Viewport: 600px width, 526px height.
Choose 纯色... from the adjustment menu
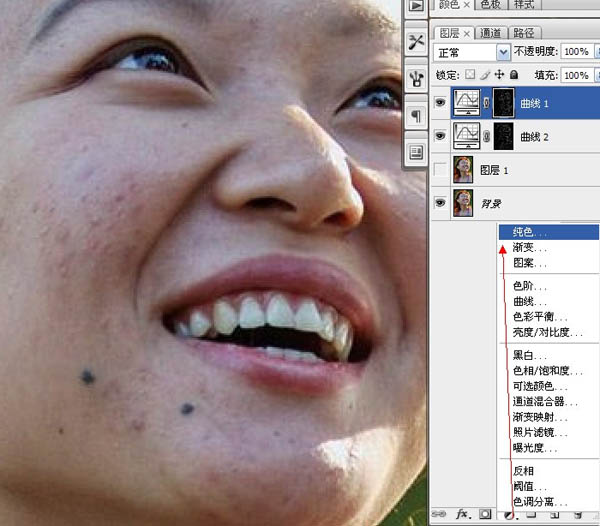529,232
